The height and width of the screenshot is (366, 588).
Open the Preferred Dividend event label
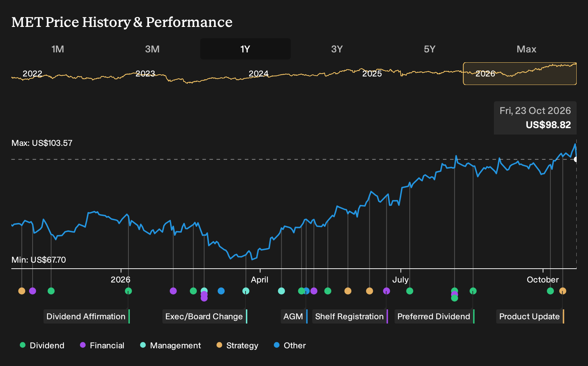(434, 316)
